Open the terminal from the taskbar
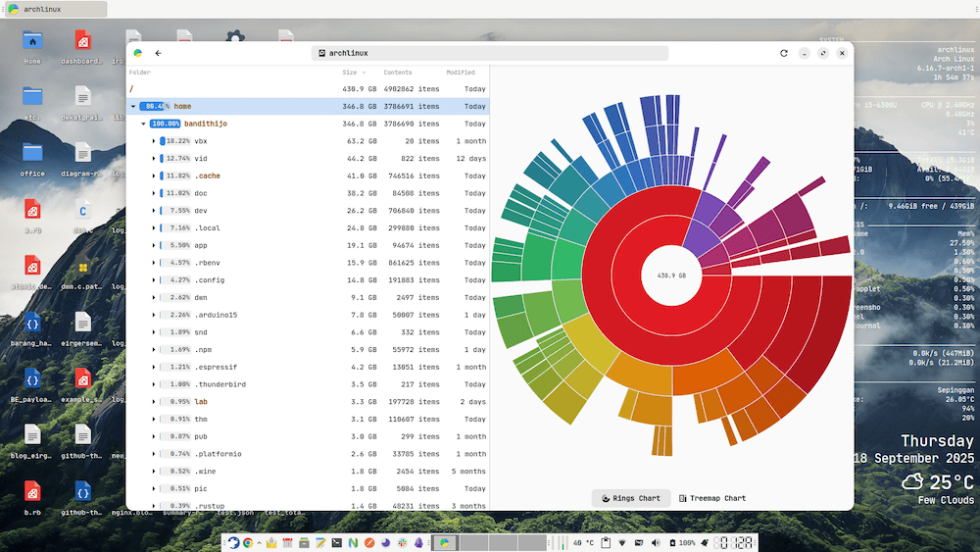This screenshot has width=980, height=552. (x=336, y=542)
